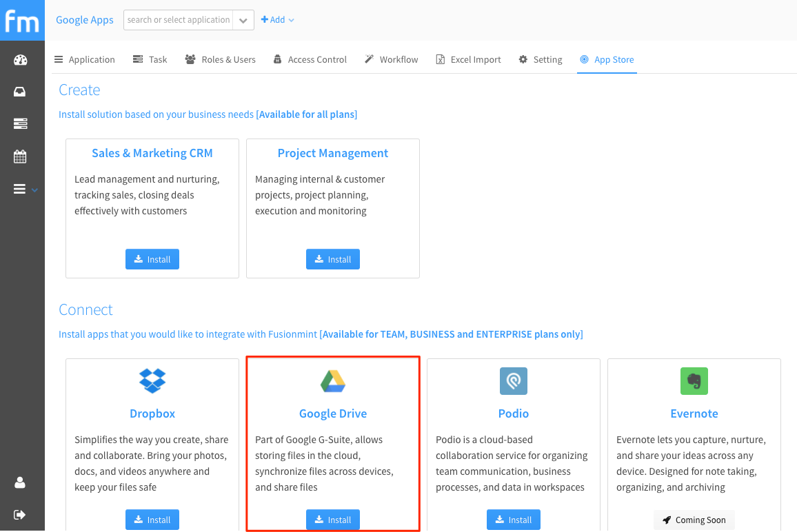Click the Project Management heading
797x532 pixels.
coord(333,153)
